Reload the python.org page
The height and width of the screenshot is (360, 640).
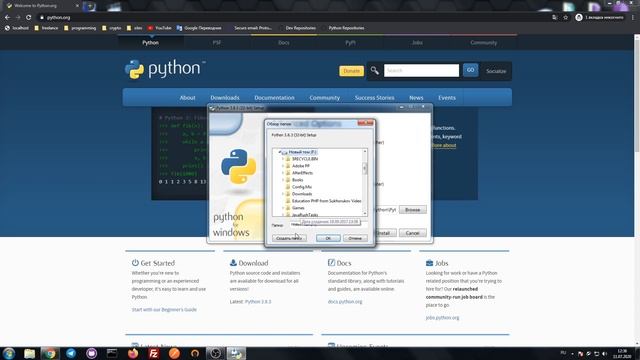pyautogui.click(x=29, y=18)
